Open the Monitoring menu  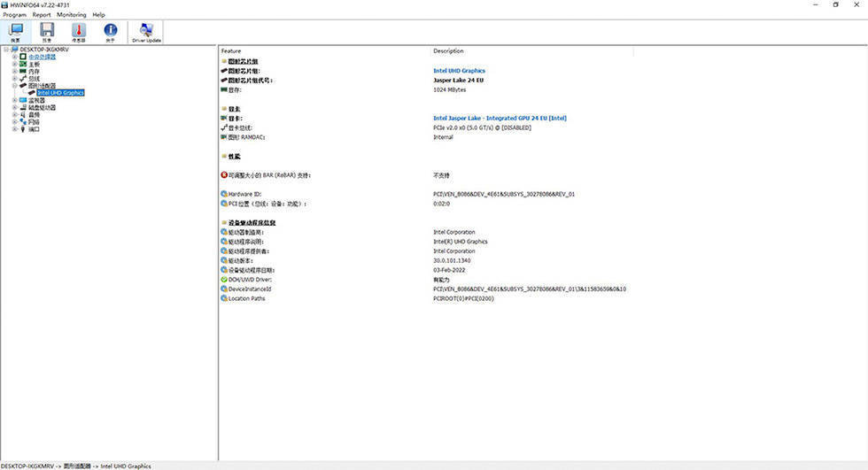point(72,14)
